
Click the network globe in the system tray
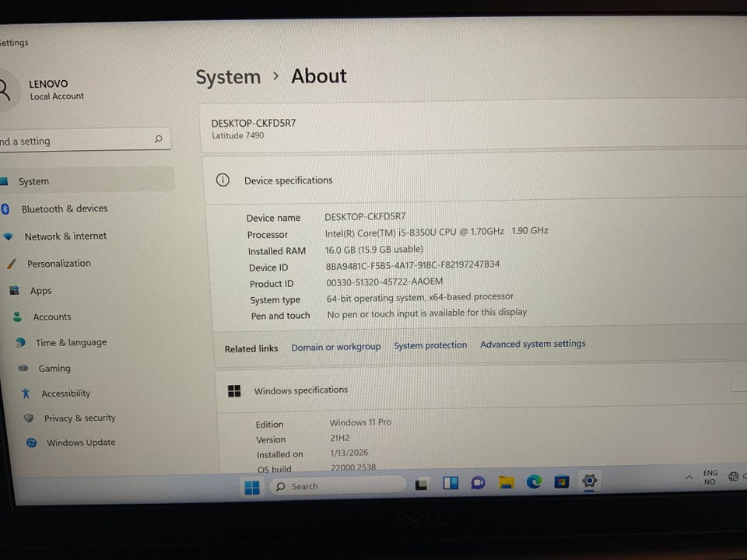tap(733, 476)
